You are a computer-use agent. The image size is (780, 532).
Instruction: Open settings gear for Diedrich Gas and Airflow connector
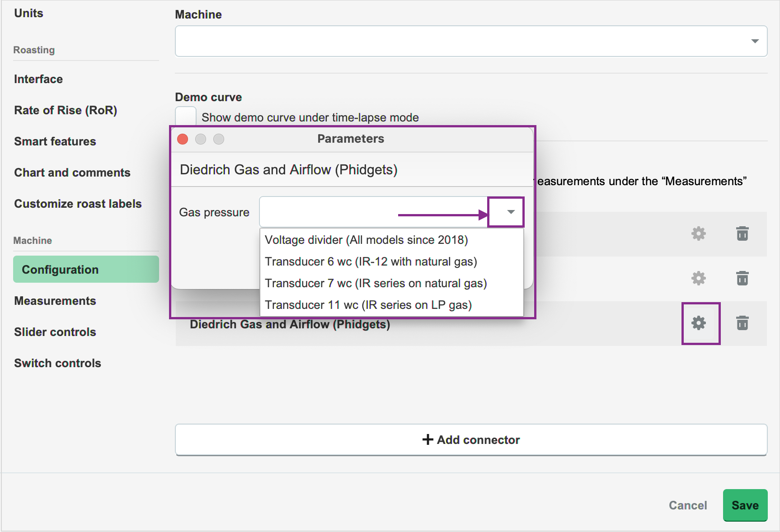[x=699, y=323]
